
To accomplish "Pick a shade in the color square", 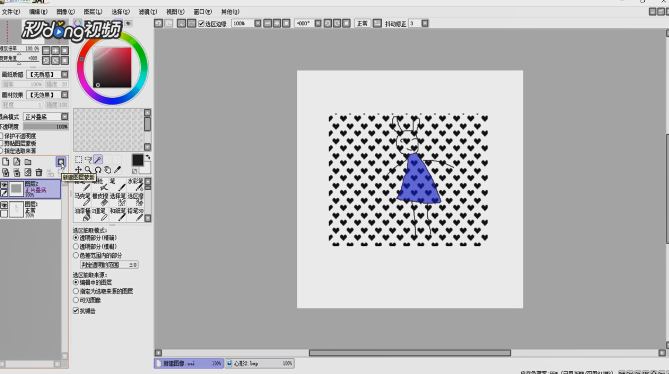I will click(112, 67).
